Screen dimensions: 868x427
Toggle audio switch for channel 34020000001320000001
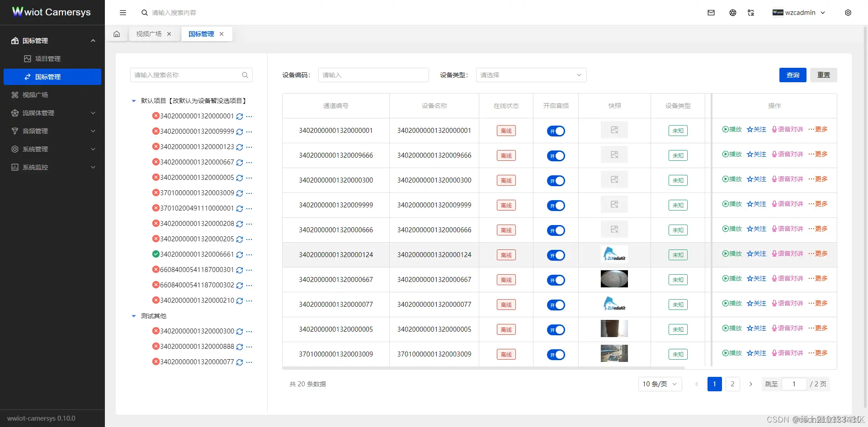pyautogui.click(x=556, y=131)
